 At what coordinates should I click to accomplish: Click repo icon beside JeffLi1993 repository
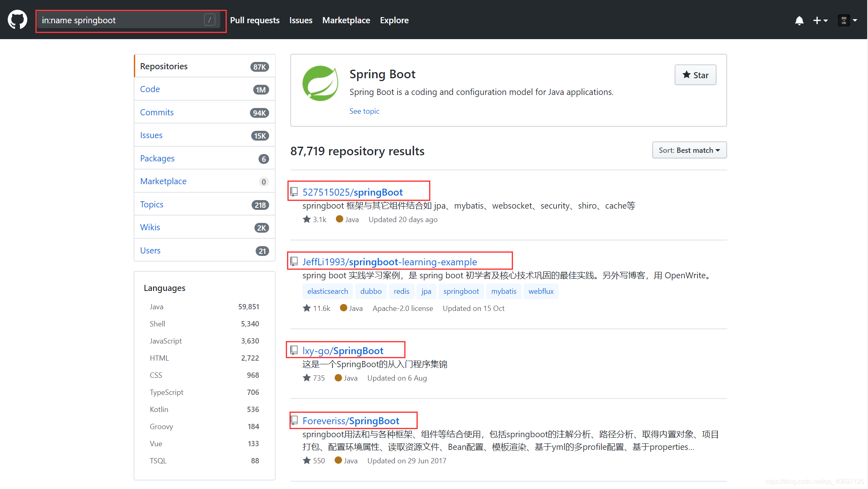point(294,261)
